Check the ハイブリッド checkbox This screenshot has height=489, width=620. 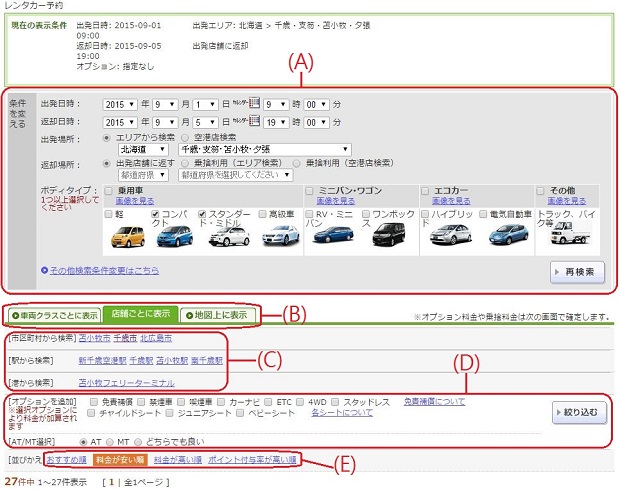pyautogui.click(x=425, y=214)
